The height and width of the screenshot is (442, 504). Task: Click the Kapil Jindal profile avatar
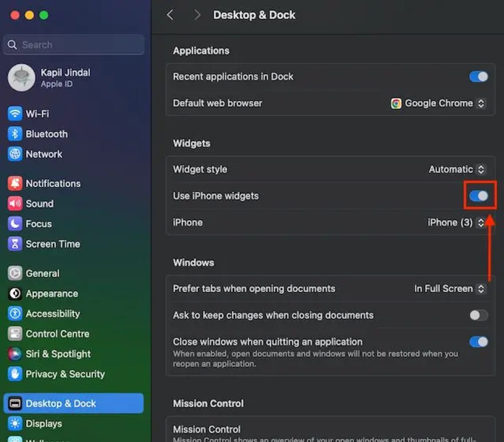tap(21, 78)
